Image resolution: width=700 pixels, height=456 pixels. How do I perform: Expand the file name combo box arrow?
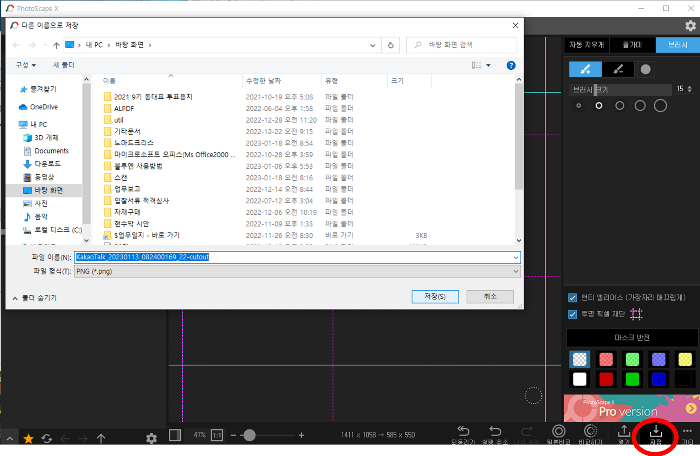click(x=516, y=257)
